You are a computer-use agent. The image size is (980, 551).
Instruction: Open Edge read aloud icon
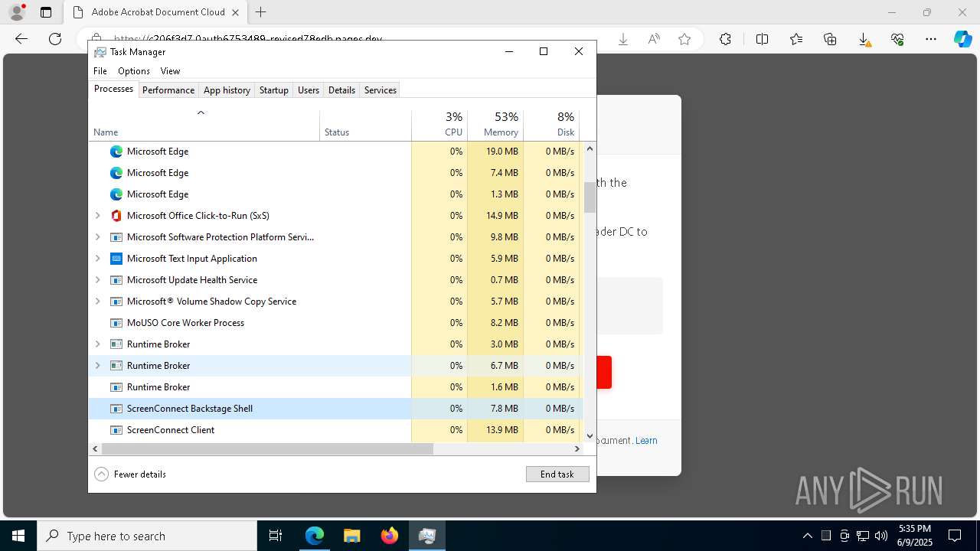click(x=654, y=39)
